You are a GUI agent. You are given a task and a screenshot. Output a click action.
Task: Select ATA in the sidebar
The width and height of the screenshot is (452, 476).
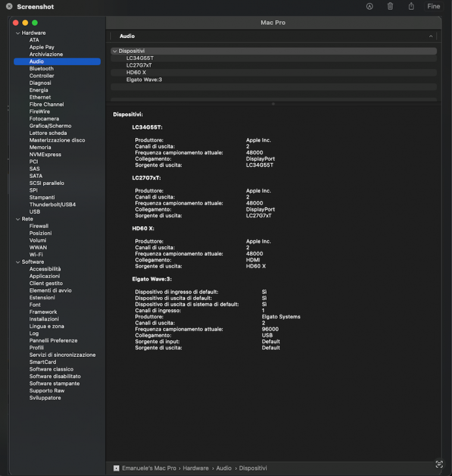(34, 40)
